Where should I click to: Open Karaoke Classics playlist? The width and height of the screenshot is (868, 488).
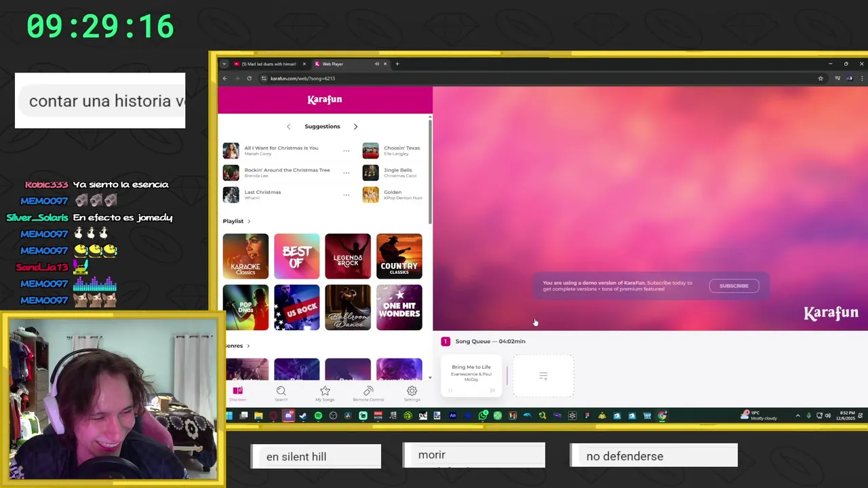(245, 256)
